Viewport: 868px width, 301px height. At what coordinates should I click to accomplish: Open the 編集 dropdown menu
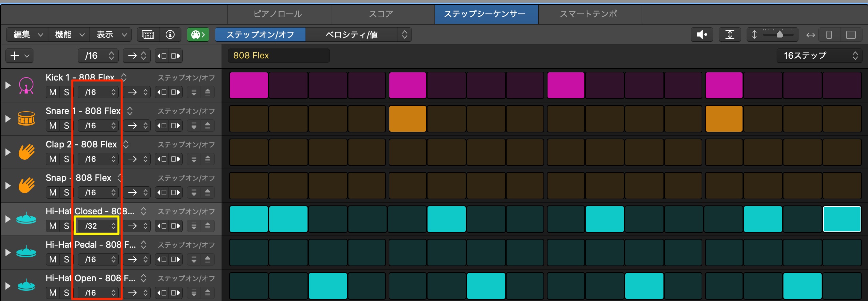pos(28,34)
